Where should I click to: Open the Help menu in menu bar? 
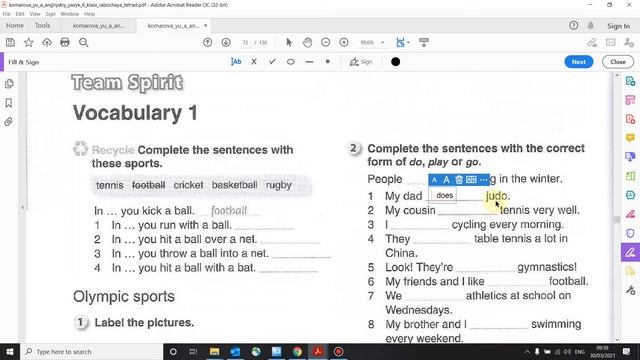(x=89, y=14)
